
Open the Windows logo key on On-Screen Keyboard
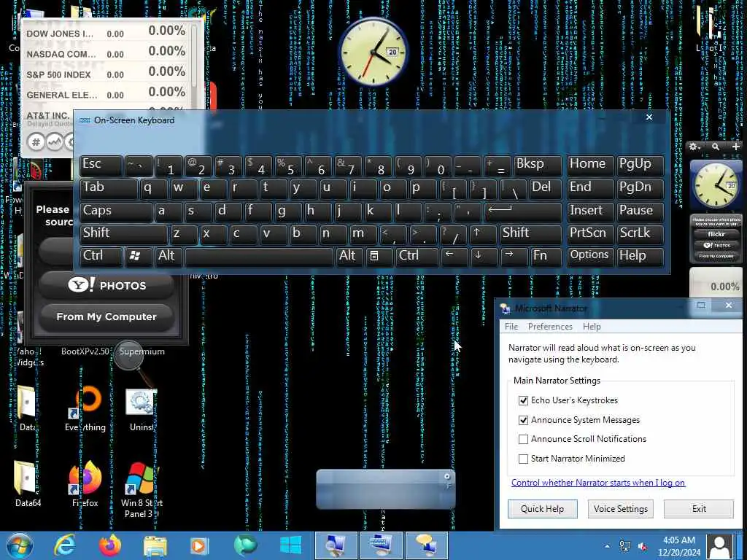[139, 256]
